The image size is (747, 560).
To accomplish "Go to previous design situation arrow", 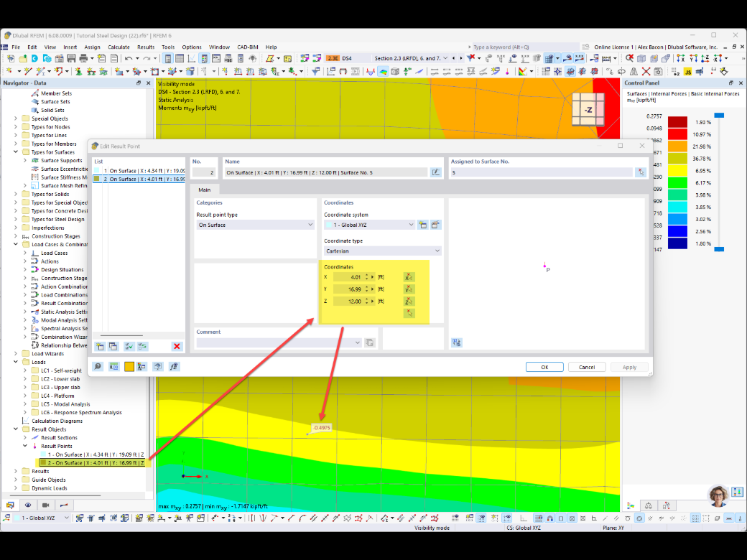I will (453, 58).
